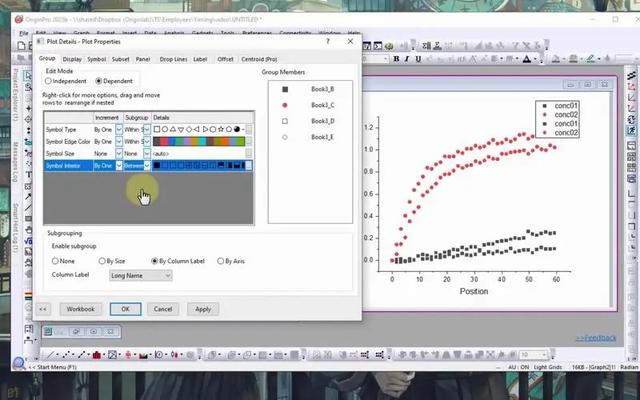This screenshot has width=640, height=400.
Task: Select the Dependent edit mode radio
Action: pyautogui.click(x=101, y=80)
